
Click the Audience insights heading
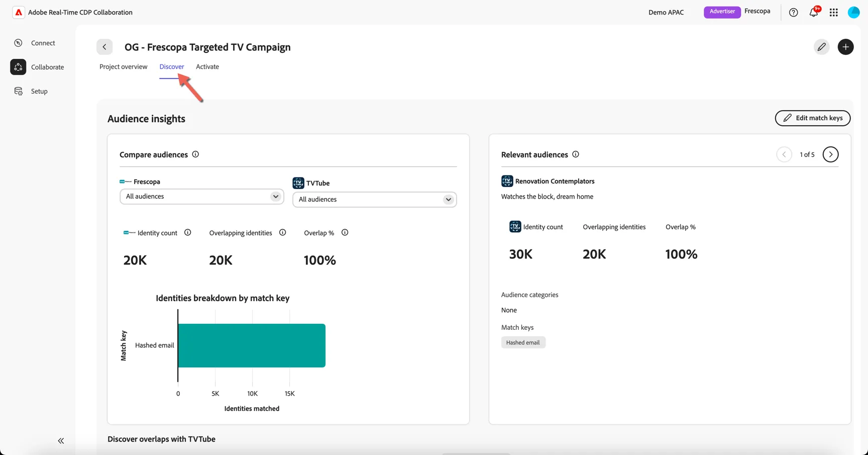click(x=146, y=119)
